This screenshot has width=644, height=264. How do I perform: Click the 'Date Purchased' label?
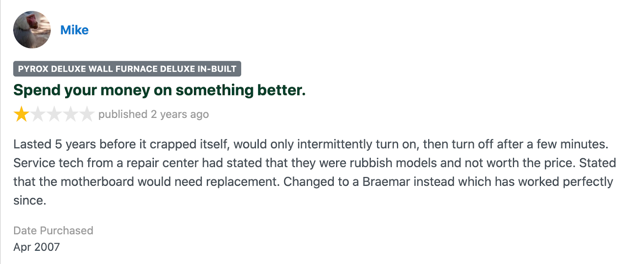(x=53, y=231)
